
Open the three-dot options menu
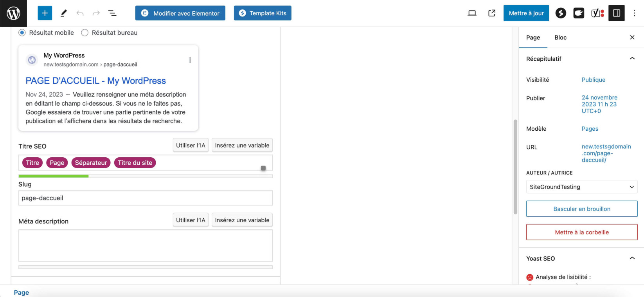(x=634, y=13)
